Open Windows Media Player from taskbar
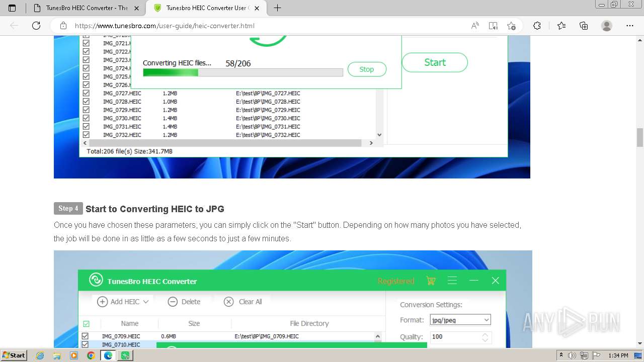The width and height of the screenshot is (644, 362). click(74, 355)
